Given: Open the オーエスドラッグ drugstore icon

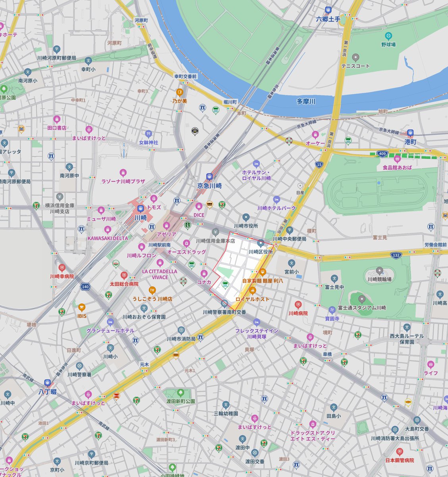Looking at the screenshot, I should [186, 243].
